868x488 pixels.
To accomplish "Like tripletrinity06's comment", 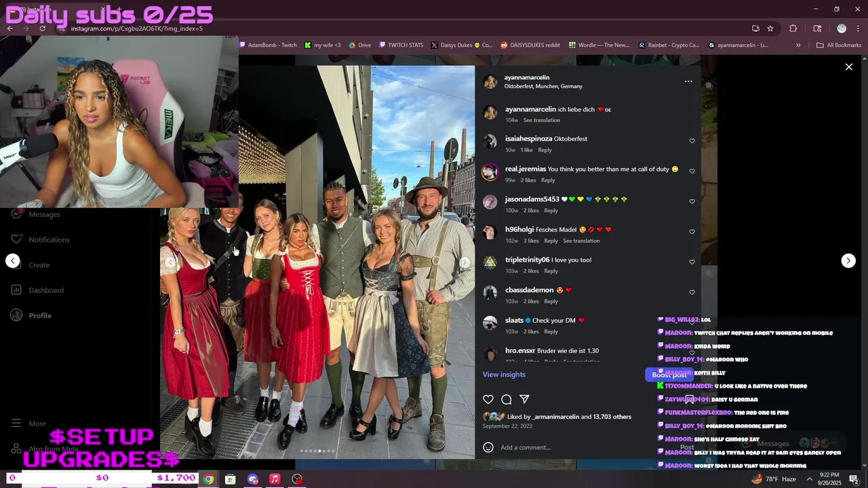I will click(x=692, y=262).
